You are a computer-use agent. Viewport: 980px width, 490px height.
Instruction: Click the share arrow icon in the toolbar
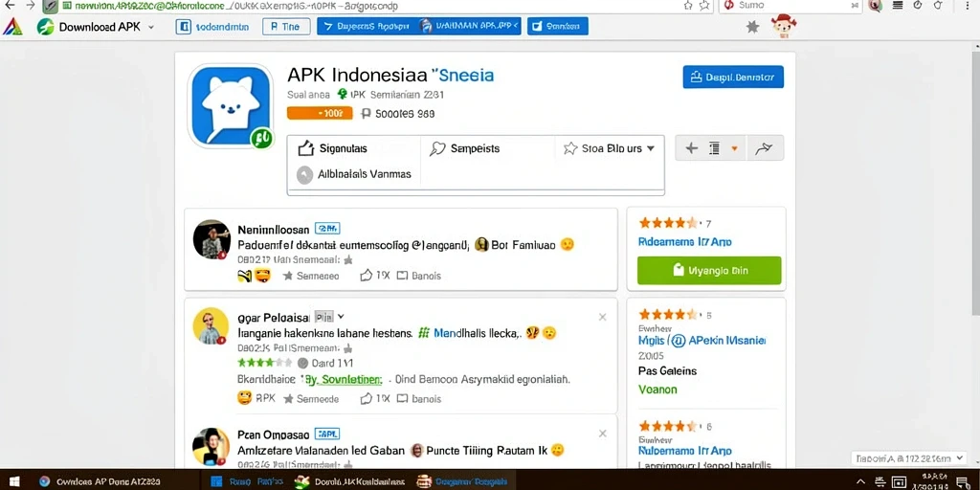764,148
